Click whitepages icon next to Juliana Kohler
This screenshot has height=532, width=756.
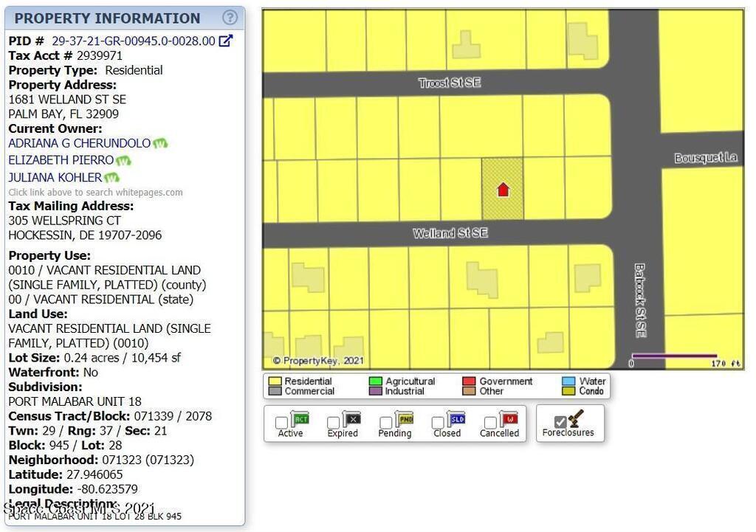(x=111, y=178)
